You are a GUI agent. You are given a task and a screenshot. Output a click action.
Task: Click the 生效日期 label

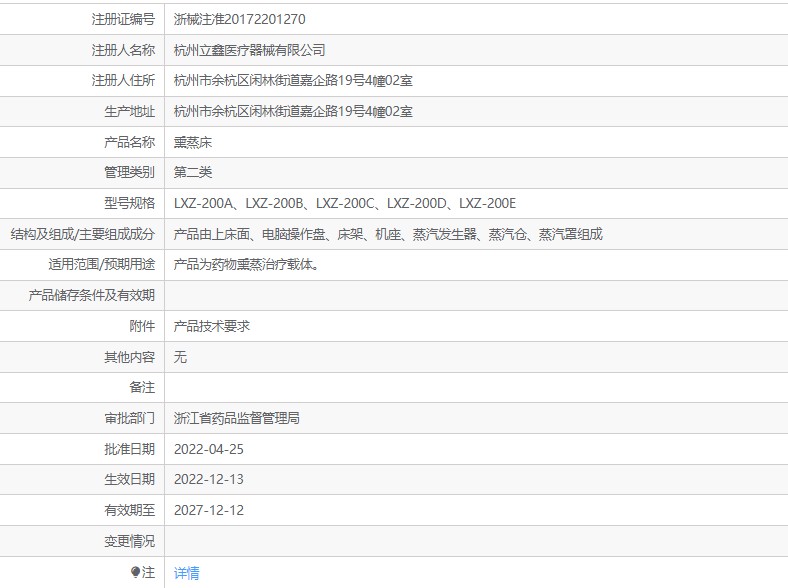(x=130, y=479)
